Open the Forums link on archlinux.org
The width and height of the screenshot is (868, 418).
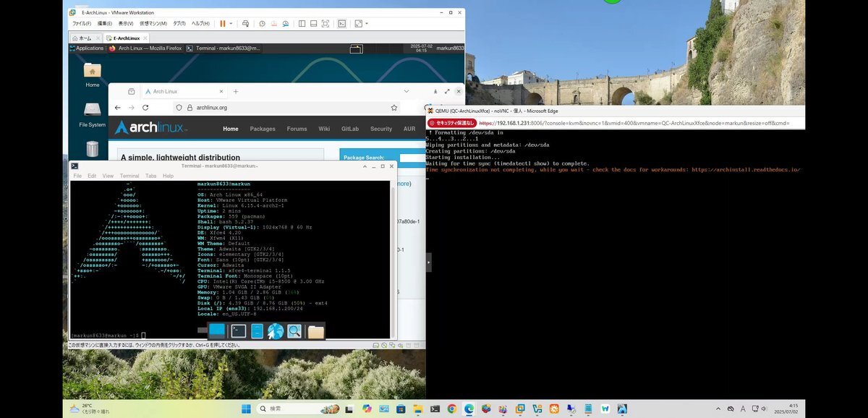[297, 129]
